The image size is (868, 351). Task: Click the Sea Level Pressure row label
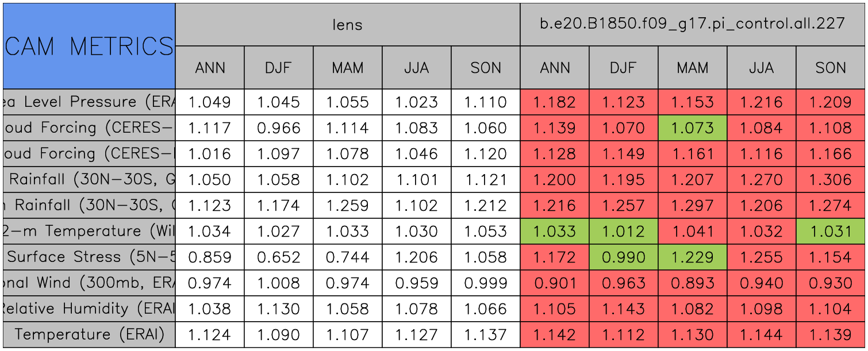pos(89,102)
